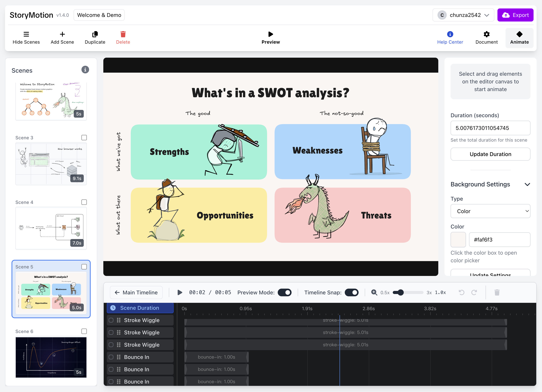Screen dimensions: 542x392
Task: Collapse Background Settings
Action: coord(527,184)
